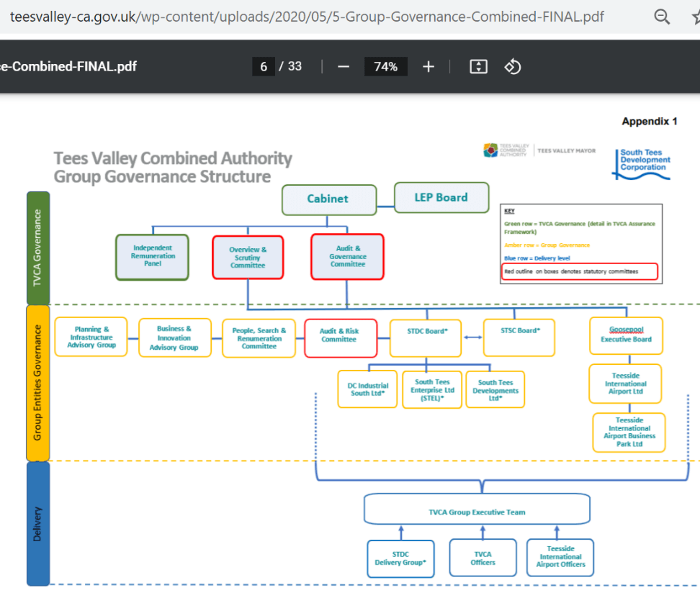This screenshot has height=598, width=700.
Task: Zoom in with the PDF plus button
Action: 428,67
